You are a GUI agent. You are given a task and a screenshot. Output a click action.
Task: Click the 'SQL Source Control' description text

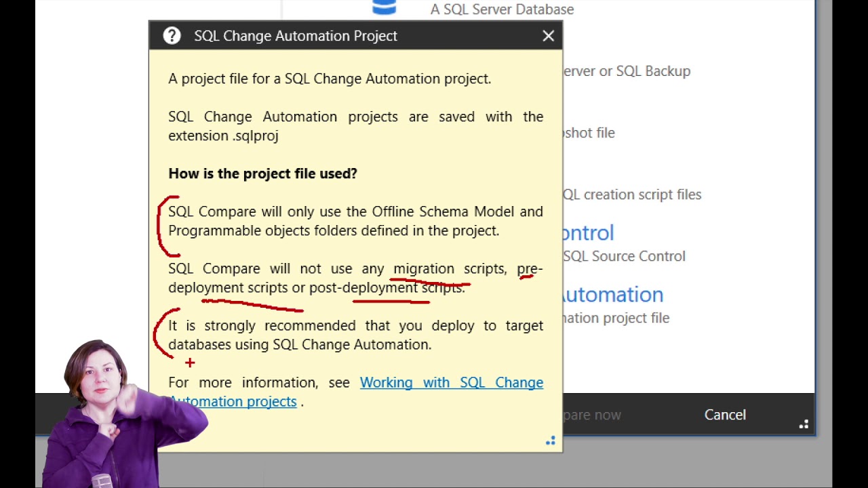click(x=624, y=256)
